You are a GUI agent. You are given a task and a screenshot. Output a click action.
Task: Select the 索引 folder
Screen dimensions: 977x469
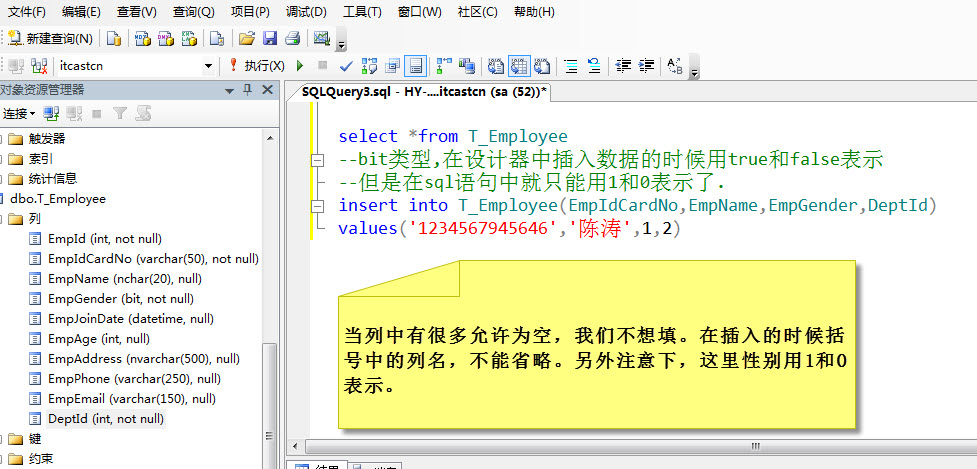pyautogui.click(x=41, y=158)
